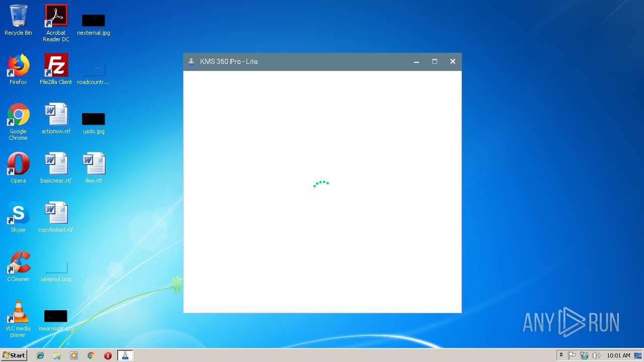Launch FileZilla Client shortcut
Screen dimensions: 644x362
click(56, 69)
